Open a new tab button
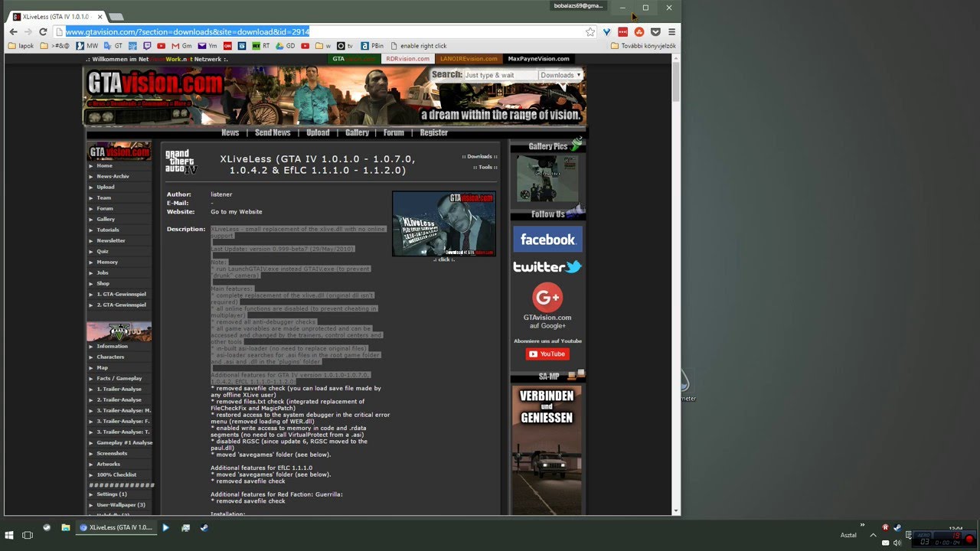The height and width of the screenshot is (551, 980). (116, 16)
